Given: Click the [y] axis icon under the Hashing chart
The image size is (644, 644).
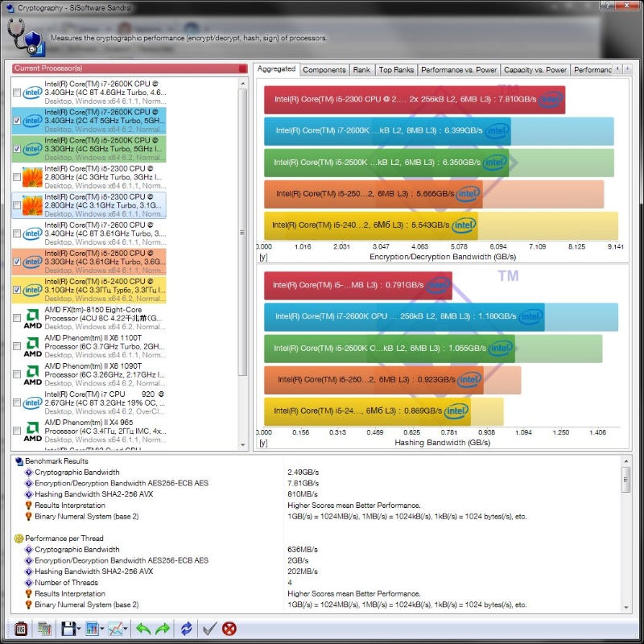Looking at the screenshot, I should pyautogui.click(x=264, y=443).
